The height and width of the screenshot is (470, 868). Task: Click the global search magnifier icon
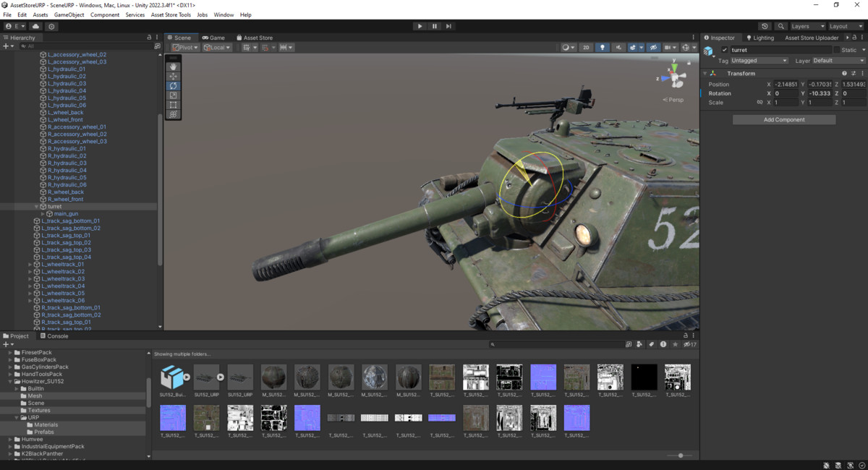781,26
